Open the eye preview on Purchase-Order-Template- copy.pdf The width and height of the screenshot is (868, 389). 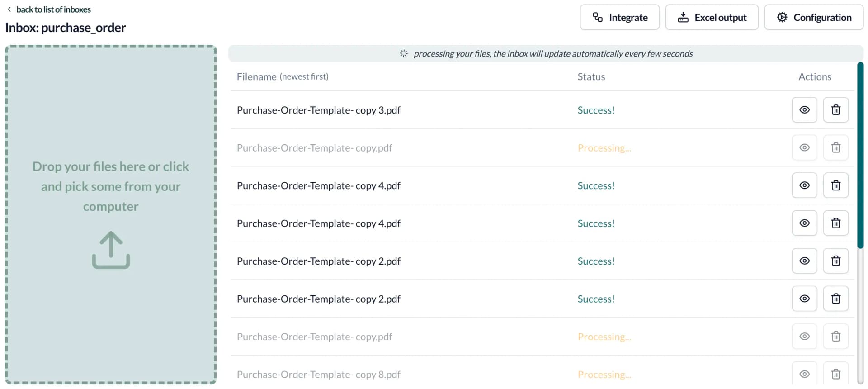coord(804,147)
